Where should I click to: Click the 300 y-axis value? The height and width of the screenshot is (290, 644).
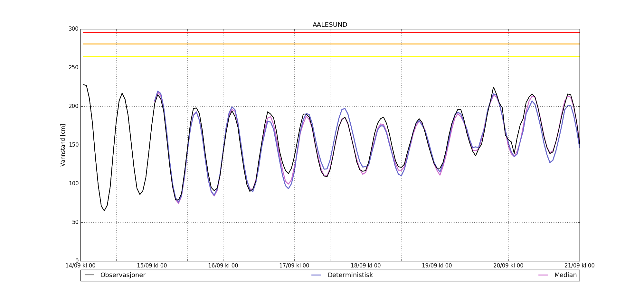click(x=73, y=29)
